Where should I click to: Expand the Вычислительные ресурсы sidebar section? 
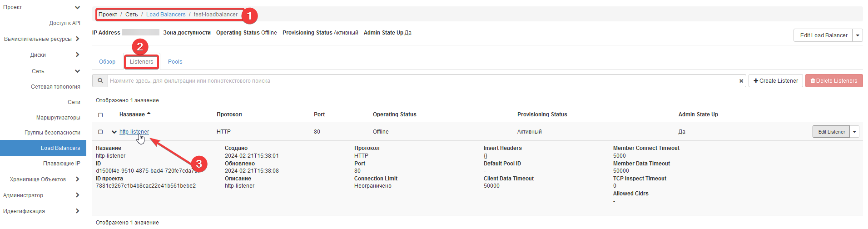pos(78,39)
